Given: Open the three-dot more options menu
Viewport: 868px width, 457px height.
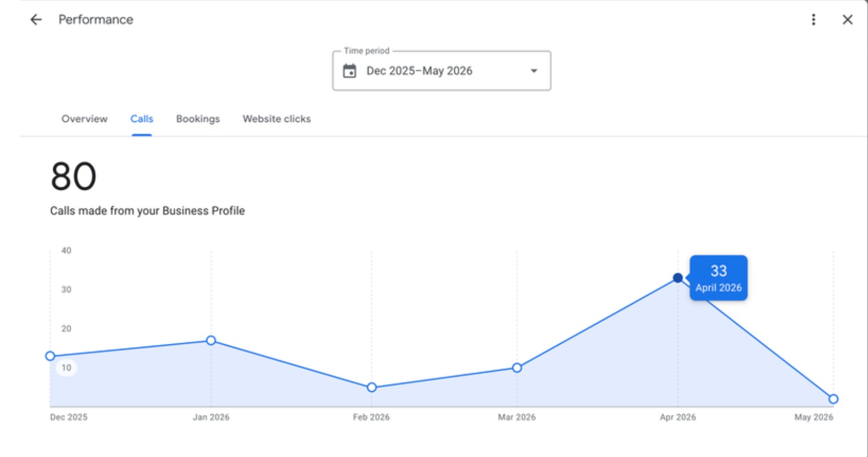Looking at the screenshot, I should pos(813,20).
